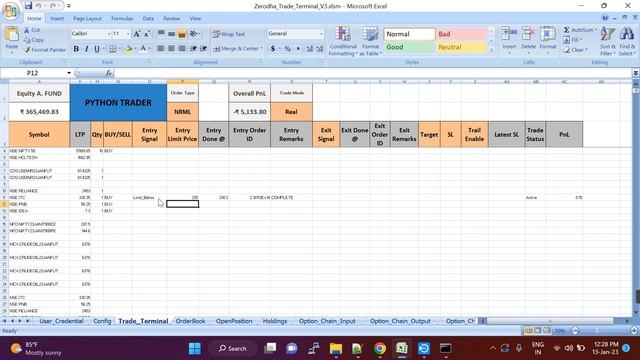640x360 pixels.
Task: Increase decimal places
Action: point(309,49)
